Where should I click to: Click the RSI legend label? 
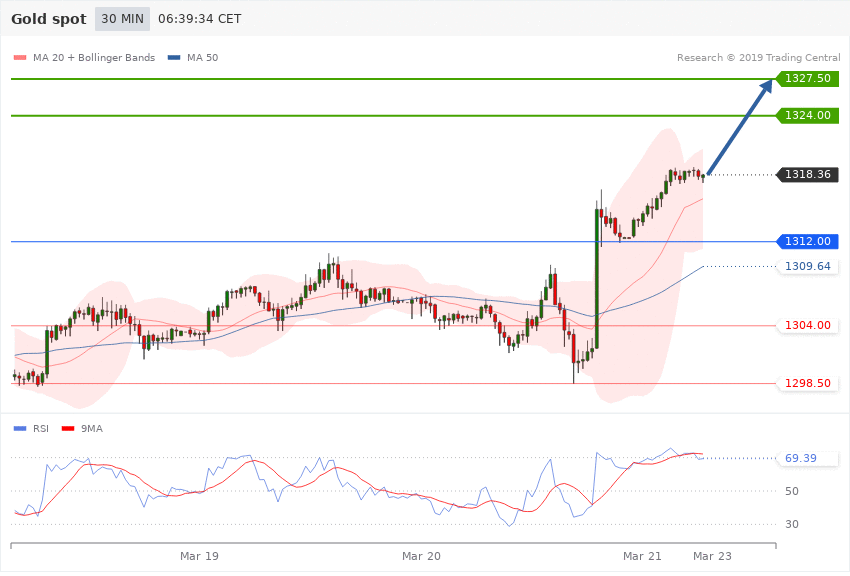(41, 429)
